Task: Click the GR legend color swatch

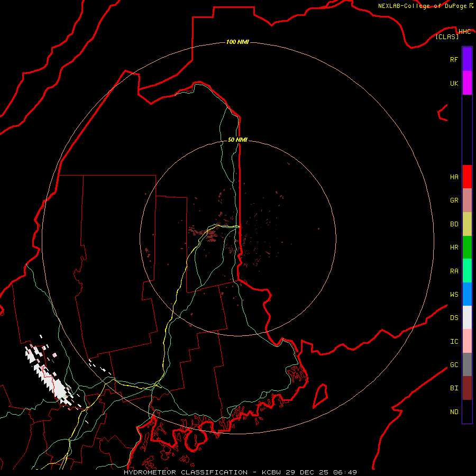Action: (467, 200)
